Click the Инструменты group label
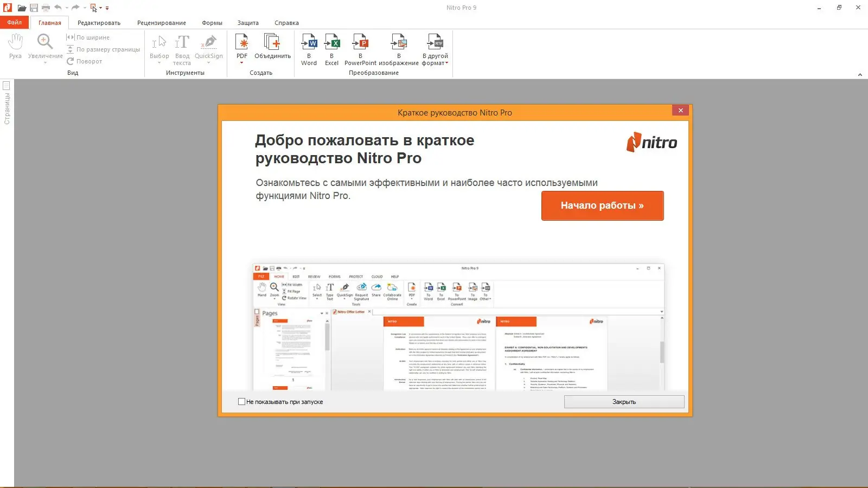868x488 pixels. coord(185,73)
